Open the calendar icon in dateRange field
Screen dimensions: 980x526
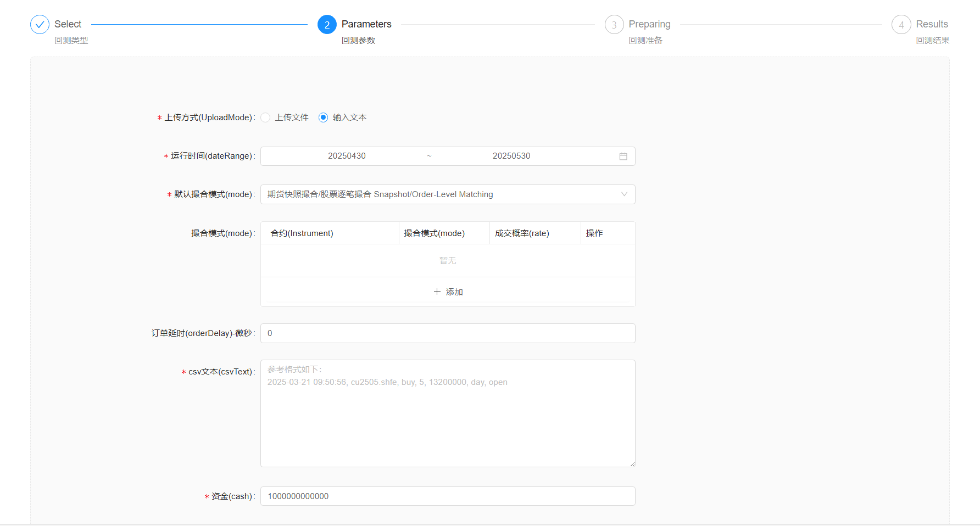[623, 156]
